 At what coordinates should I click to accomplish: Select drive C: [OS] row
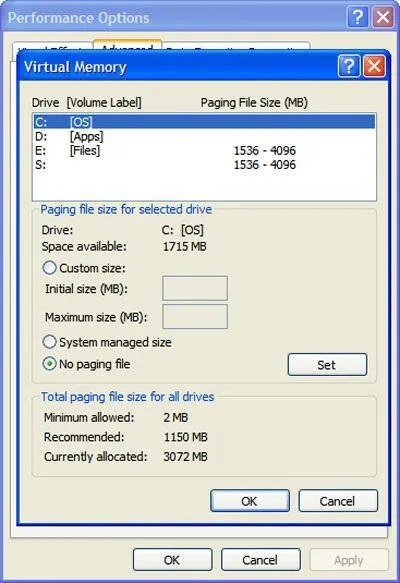click(x=204, y=122)
